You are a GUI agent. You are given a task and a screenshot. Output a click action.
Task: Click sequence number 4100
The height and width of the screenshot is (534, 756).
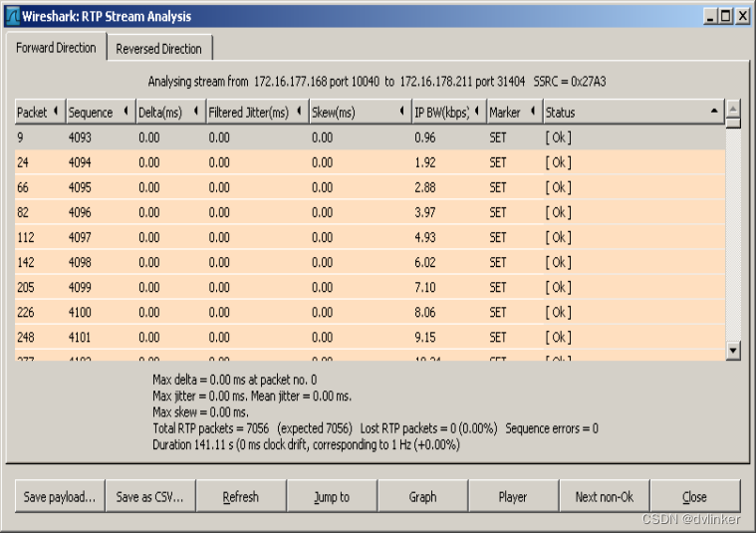[x=80, y=313]
